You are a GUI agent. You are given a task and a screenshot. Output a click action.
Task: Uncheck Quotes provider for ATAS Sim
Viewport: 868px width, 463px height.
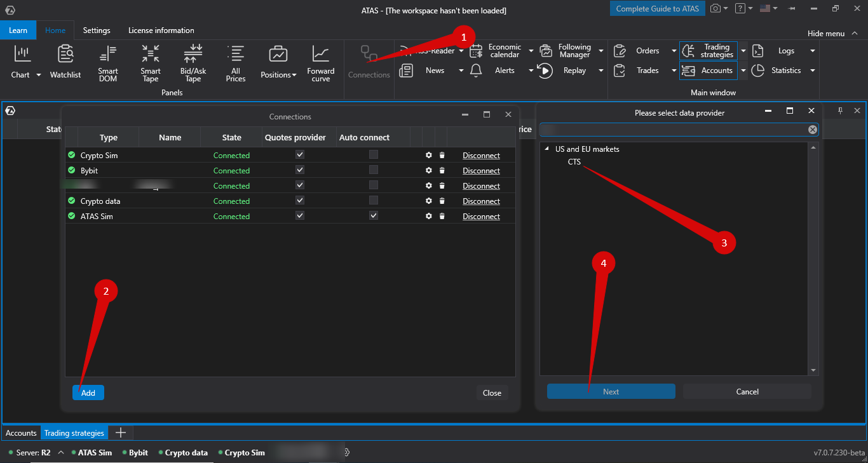300,215
